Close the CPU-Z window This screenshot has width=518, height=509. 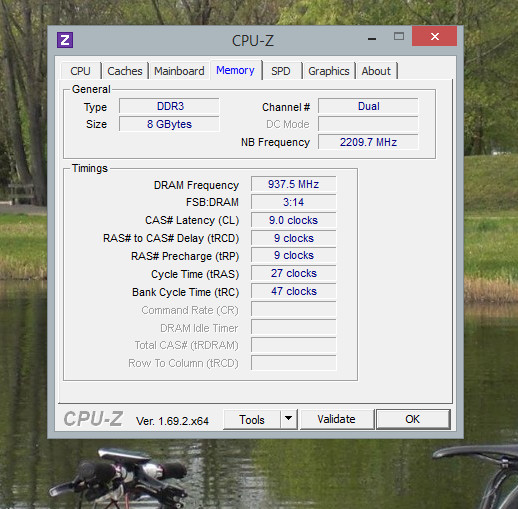pos(434,36)
